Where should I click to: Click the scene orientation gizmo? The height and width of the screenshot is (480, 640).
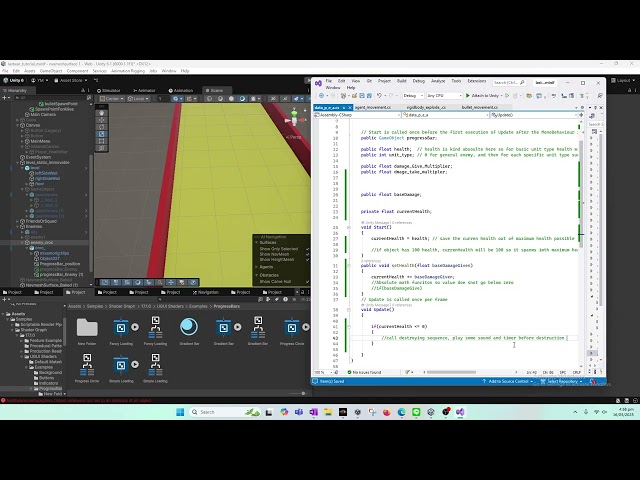292,118
